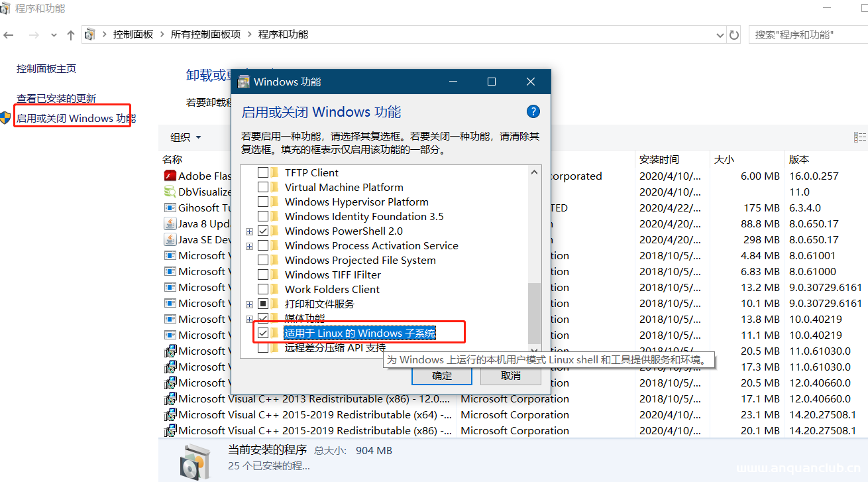
Task: Switch view with the layout icon top right
Action: 859,137
